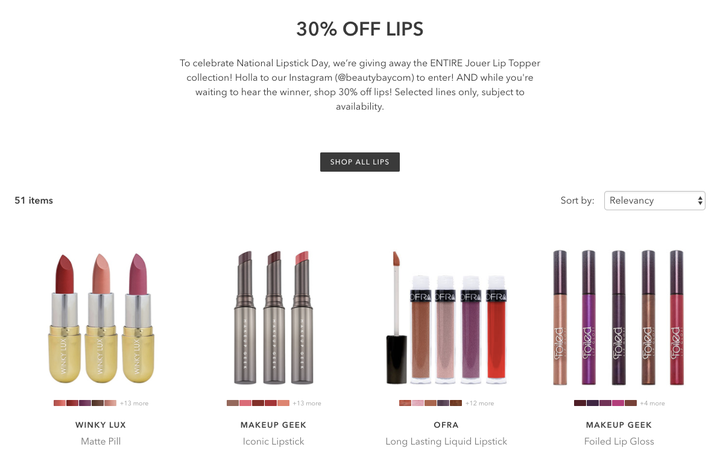Show +13 more shades for Iconic Lipstick
This screenshot has height=453, width=720.
(x=307, y=403)
